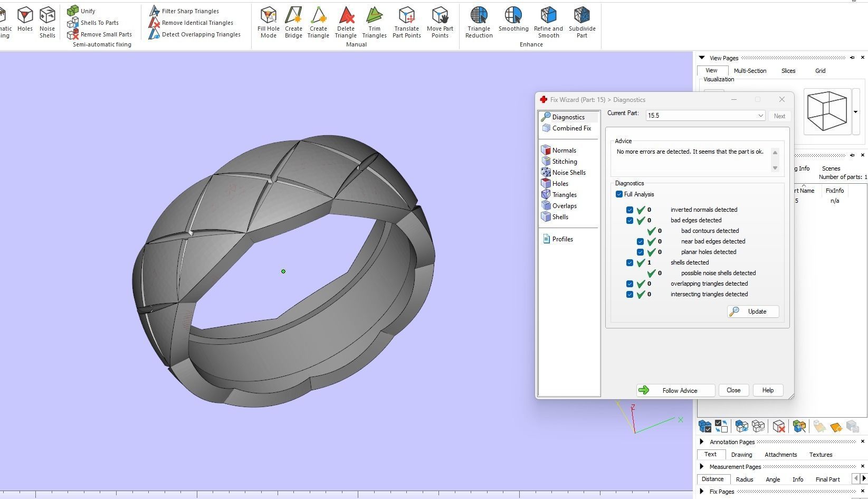Switch to Multi-Section tab
Image resolution: width=868 pixels, height=499 pixels.
750,71
